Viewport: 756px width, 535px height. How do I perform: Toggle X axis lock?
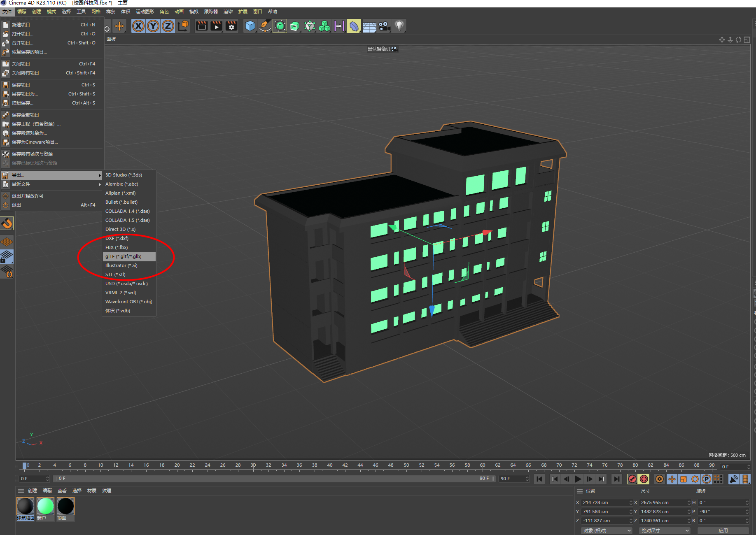[138, 26]
